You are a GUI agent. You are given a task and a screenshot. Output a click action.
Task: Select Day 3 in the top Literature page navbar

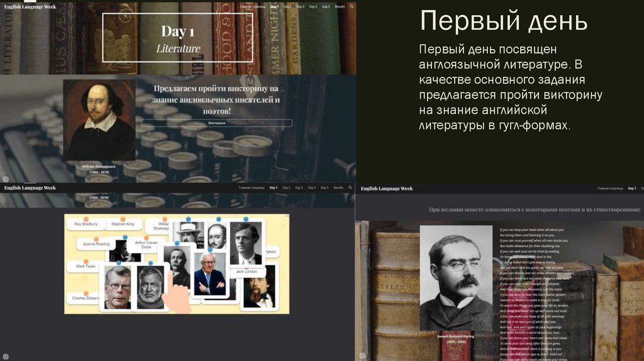(x=300, y=6)
